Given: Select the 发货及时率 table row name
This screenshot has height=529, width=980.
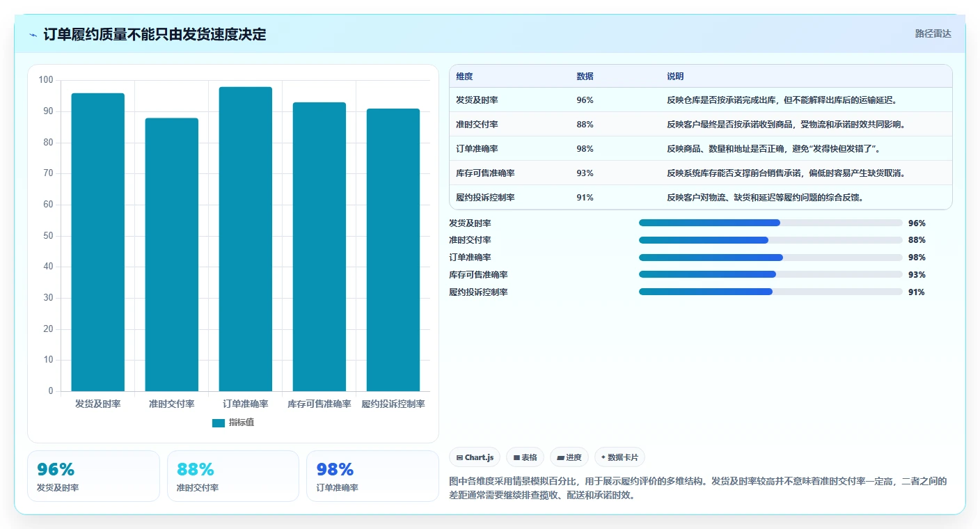Looking at the screenshot, I should pos(477,100).
